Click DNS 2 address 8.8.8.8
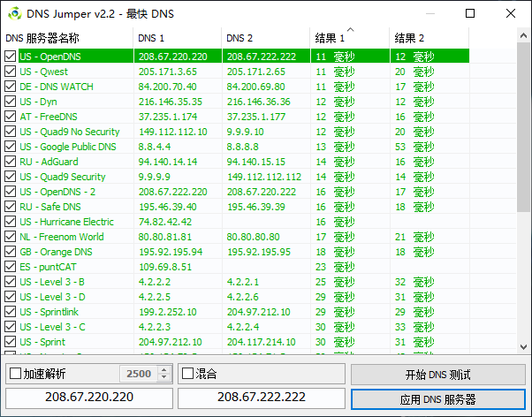The image size is (532, 417). tap(243, 147)
